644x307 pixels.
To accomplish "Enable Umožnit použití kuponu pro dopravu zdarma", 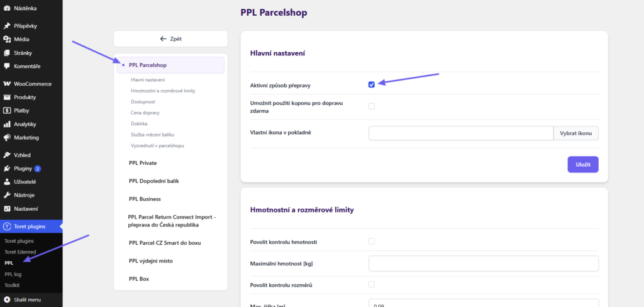I will click(x=371, y=106).
